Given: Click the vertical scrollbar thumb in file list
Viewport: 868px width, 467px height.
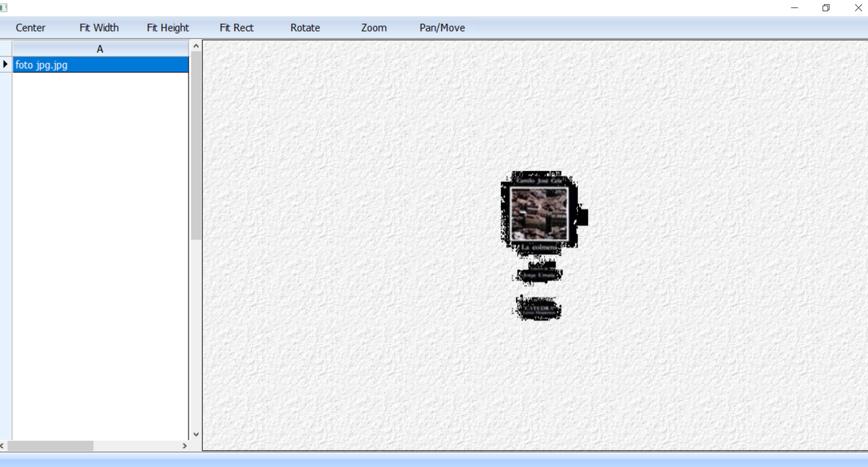Looking at the screenshot, I should point(196,145).
